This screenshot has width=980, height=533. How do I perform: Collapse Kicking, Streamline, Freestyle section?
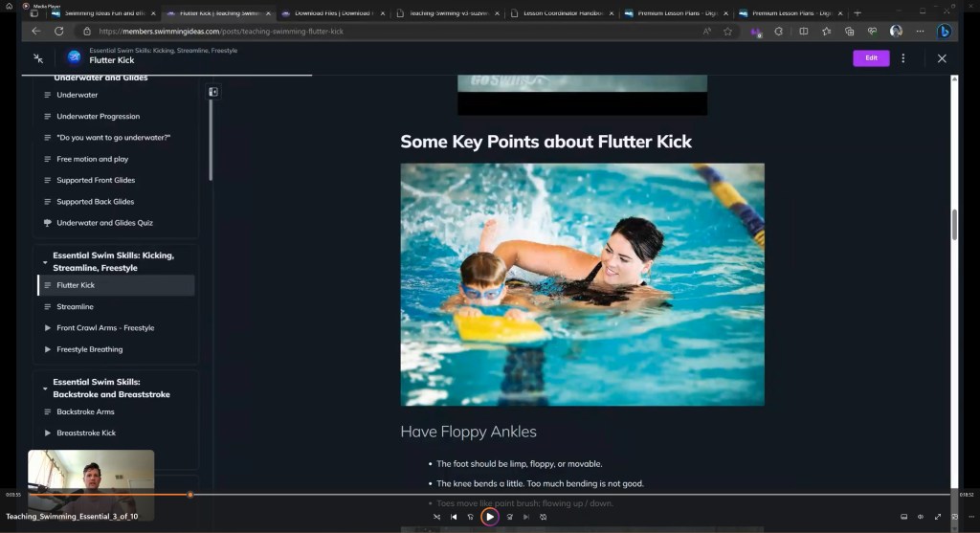point(45,262)
